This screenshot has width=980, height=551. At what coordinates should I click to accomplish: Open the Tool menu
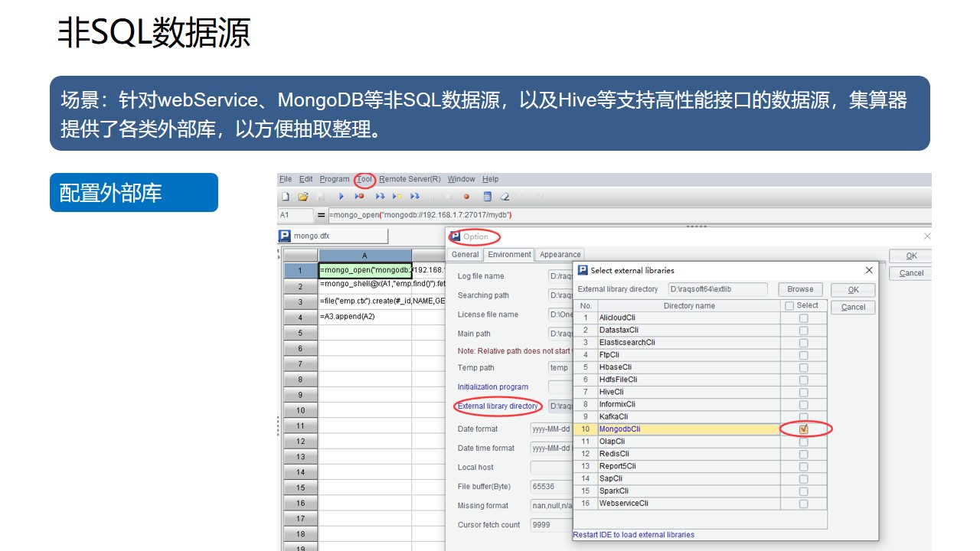pyautogui.click(x=364, y=179)
